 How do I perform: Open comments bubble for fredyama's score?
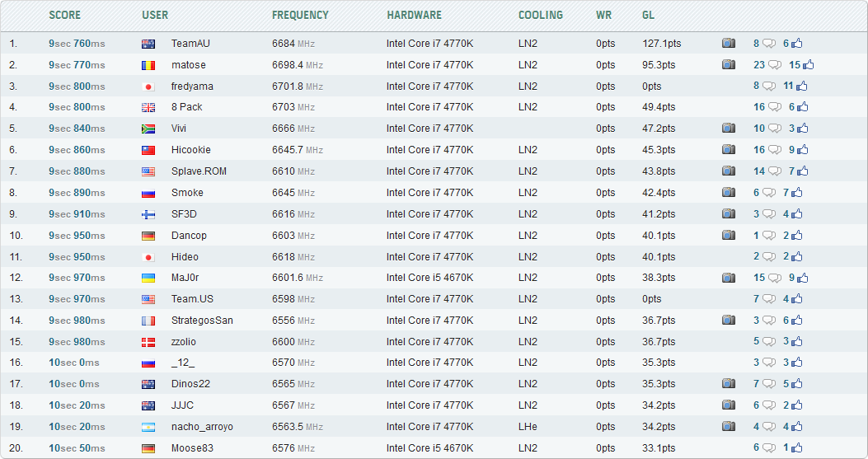pyautogui.click(x=769, y=87)
